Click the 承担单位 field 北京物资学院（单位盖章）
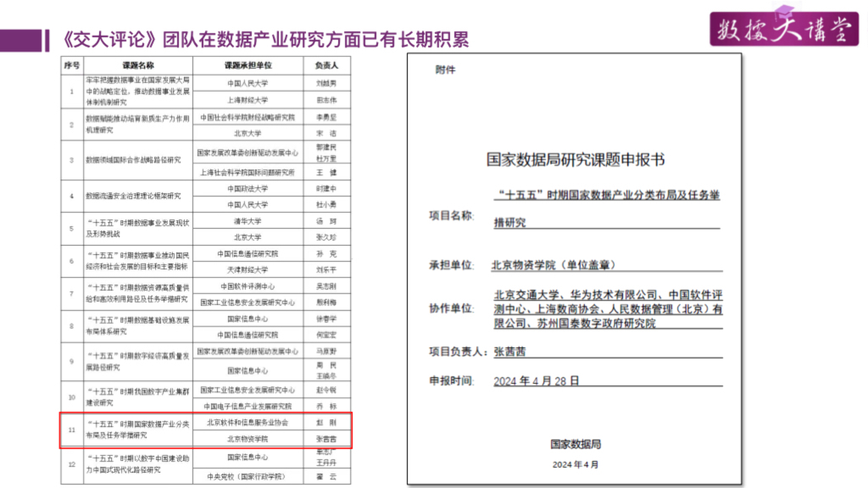 click(554, 265)
